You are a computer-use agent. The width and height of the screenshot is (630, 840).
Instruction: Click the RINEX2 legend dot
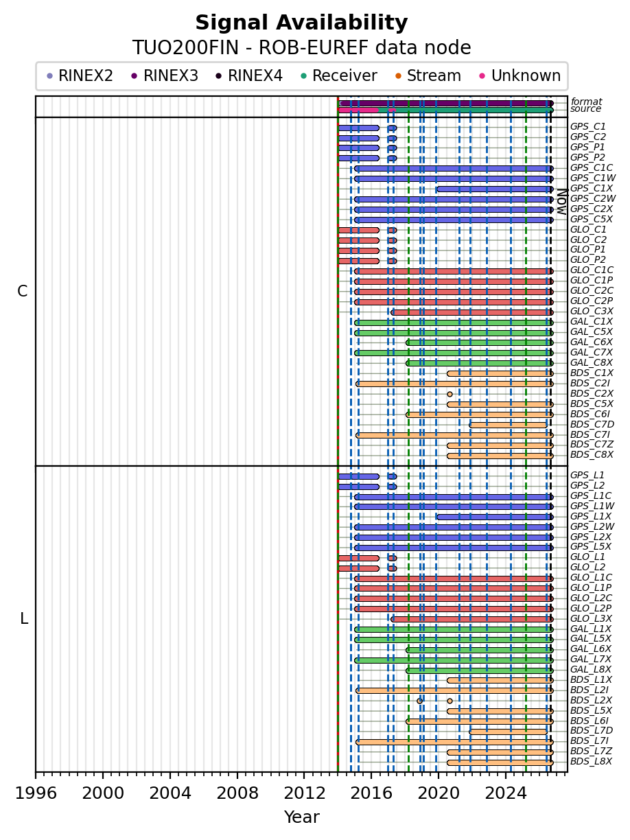(x=49, y=76)
